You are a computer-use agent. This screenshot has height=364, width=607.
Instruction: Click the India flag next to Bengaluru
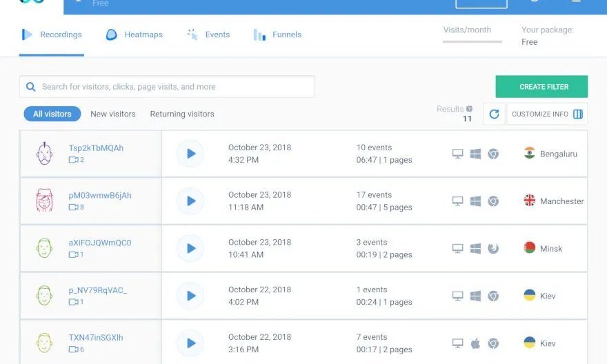[529, 153]
